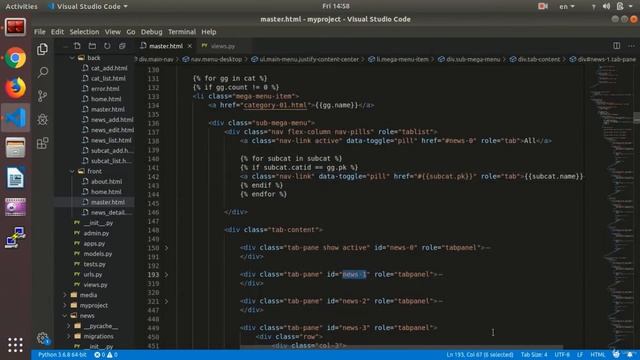Open the en language dropdown in top bar
This screenshot has width=640, height=360.
[x=567, y=7]
